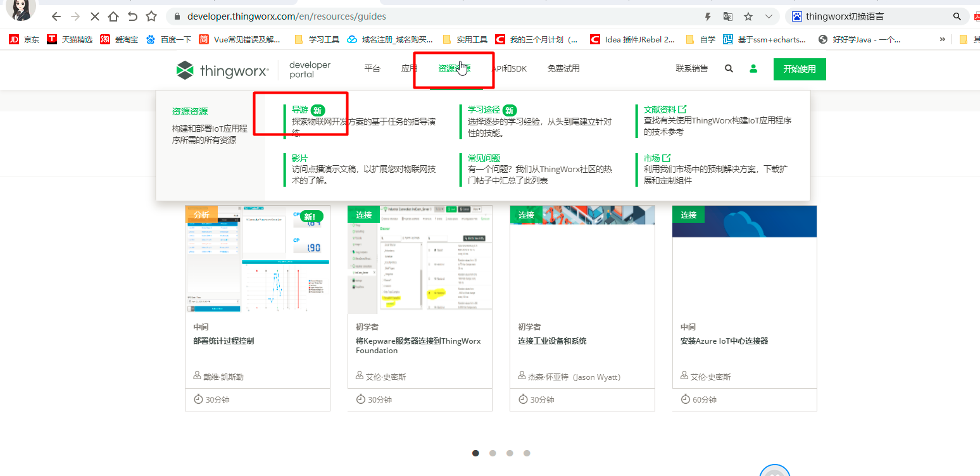The height and width of the screenshot is (476, 980).
Task: Click the browser back arrow
Action: (x=56, y=16)
